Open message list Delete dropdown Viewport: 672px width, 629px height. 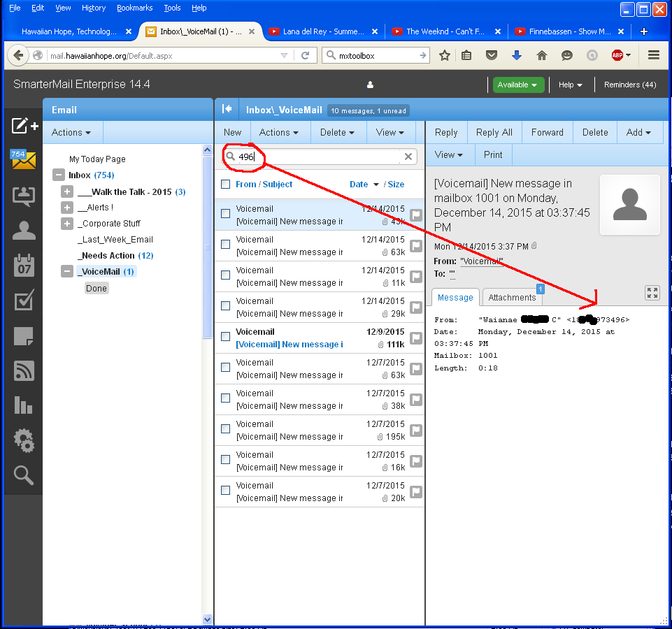tap(337, 132)
